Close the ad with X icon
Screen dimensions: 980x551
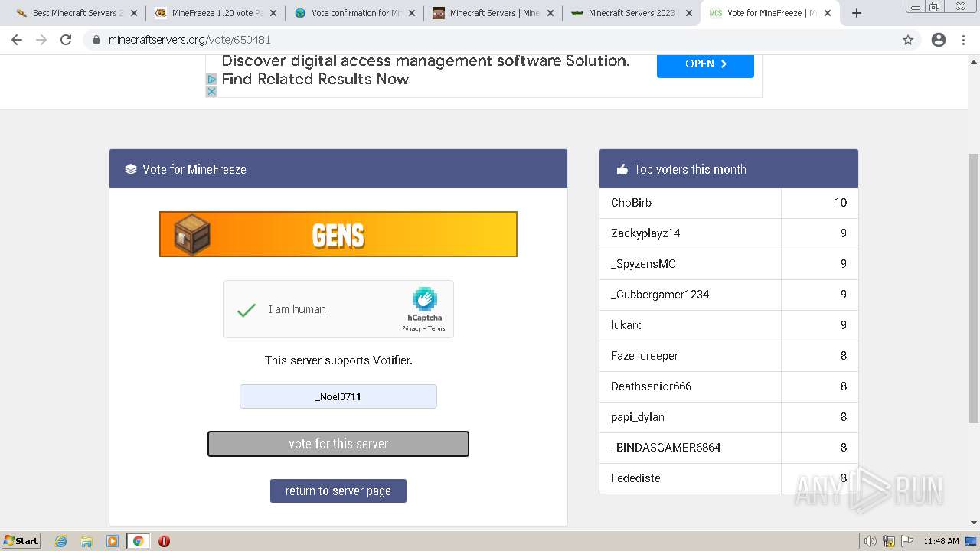(x=212, y=91)
